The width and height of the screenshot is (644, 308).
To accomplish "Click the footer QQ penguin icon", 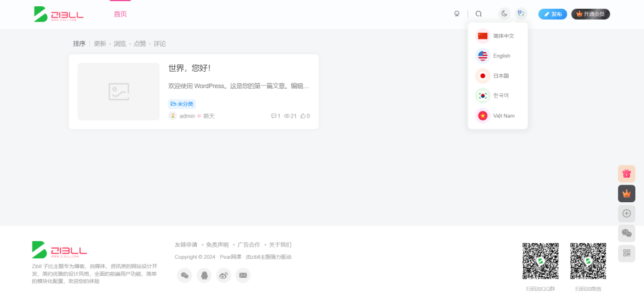I will pos(204,275).
